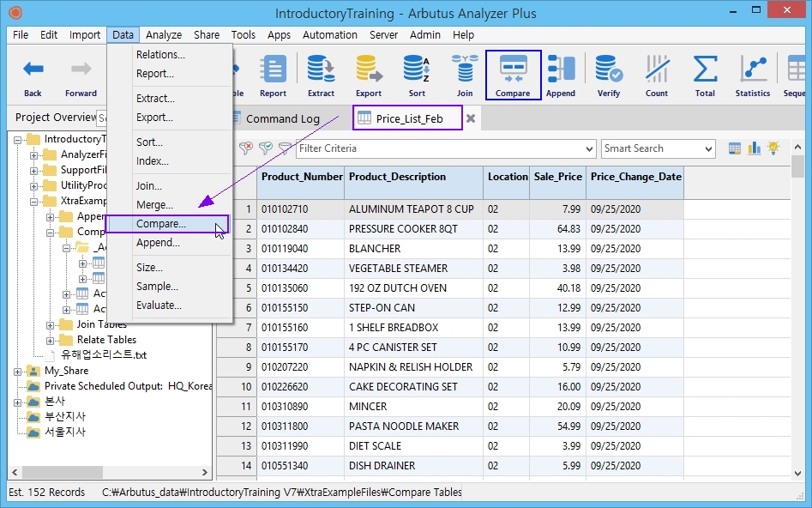812x508 pixels.
Task: Click the bar chart view icon
Action: click(x=754, y=148)
